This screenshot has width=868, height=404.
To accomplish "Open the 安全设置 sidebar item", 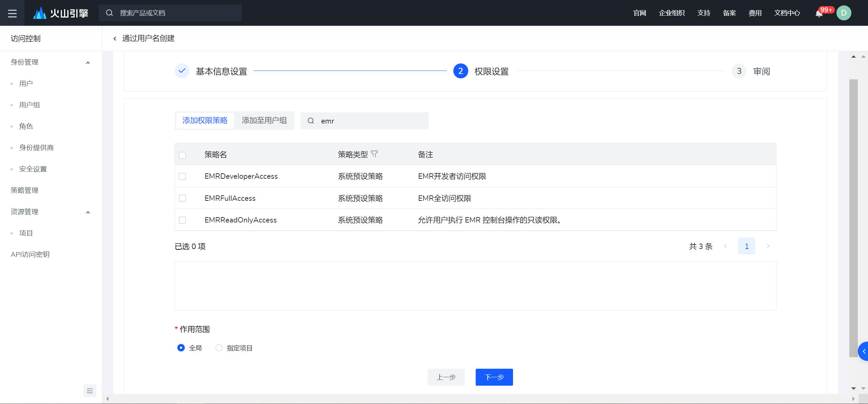I will (33, 169).
